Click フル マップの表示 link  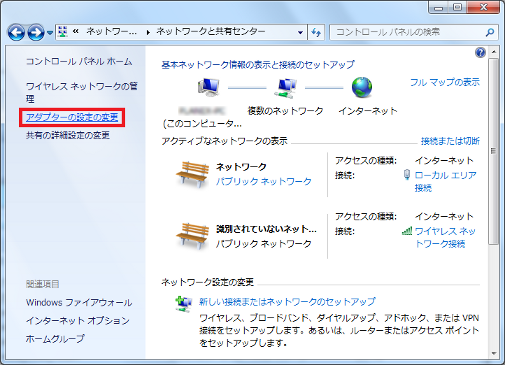(x=445, y=82)
